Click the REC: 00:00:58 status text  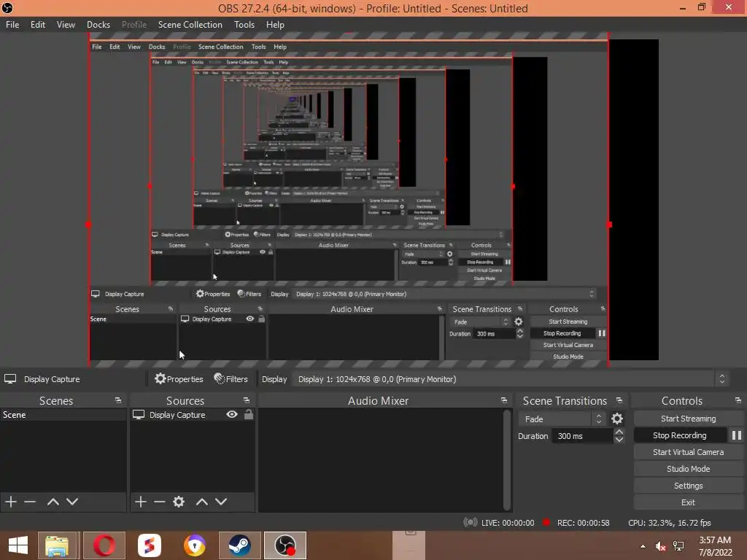[583, 523]
